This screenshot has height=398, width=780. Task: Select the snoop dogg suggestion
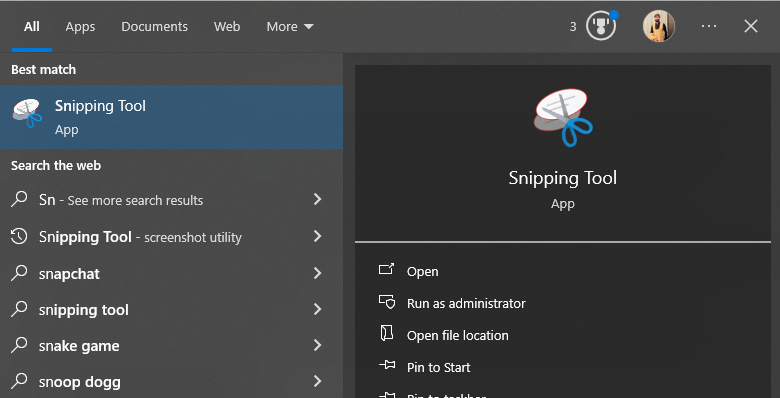point(171,382)
